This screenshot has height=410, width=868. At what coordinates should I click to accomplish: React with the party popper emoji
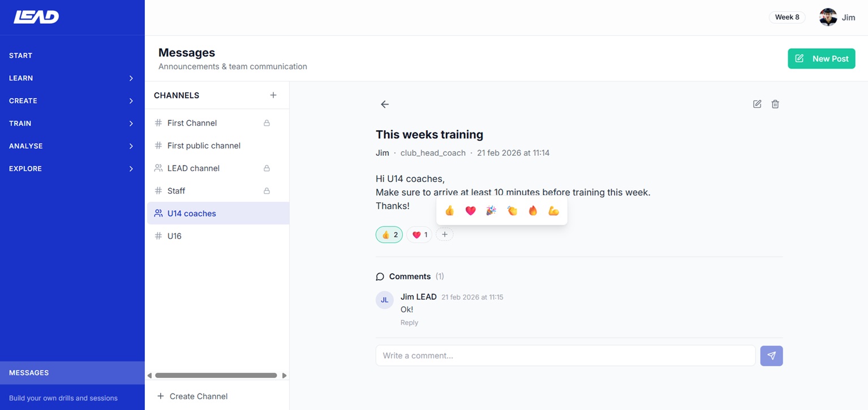tap(491, 210)
